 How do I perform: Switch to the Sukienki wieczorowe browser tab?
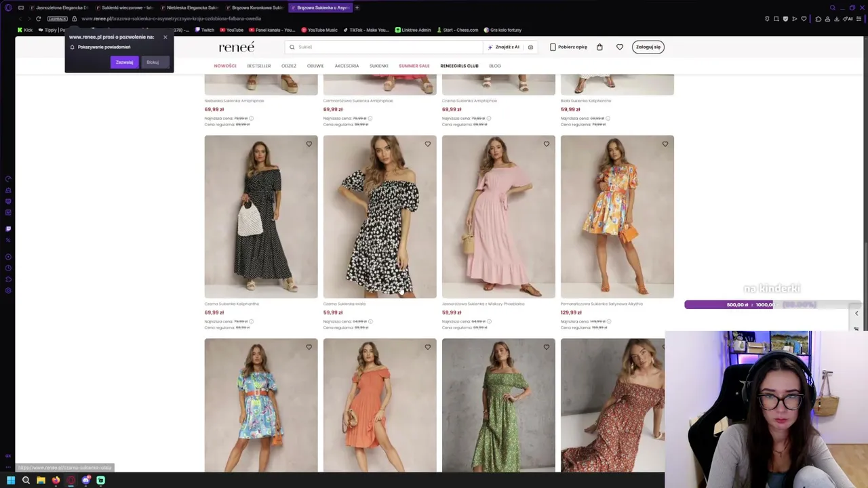point(123,7)
